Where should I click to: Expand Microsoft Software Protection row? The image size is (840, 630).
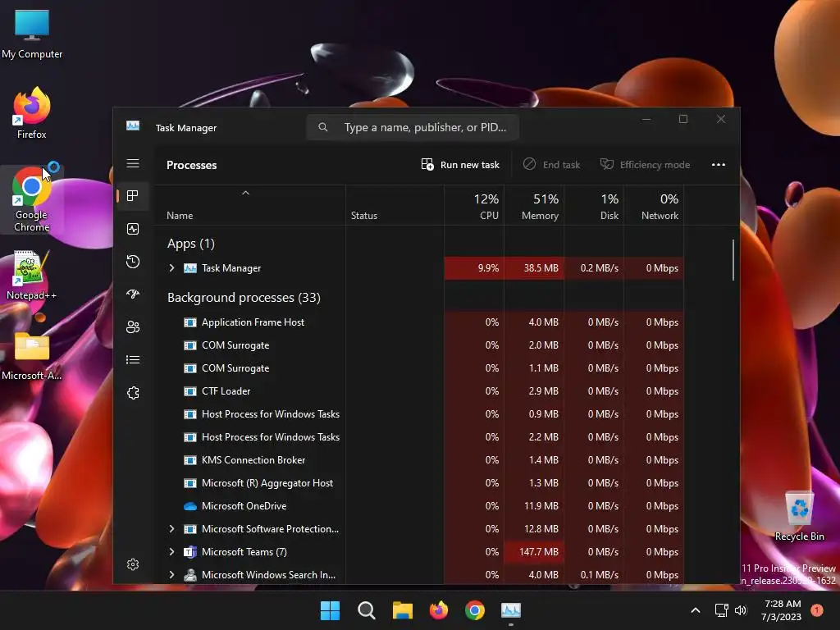coord(171,529)
